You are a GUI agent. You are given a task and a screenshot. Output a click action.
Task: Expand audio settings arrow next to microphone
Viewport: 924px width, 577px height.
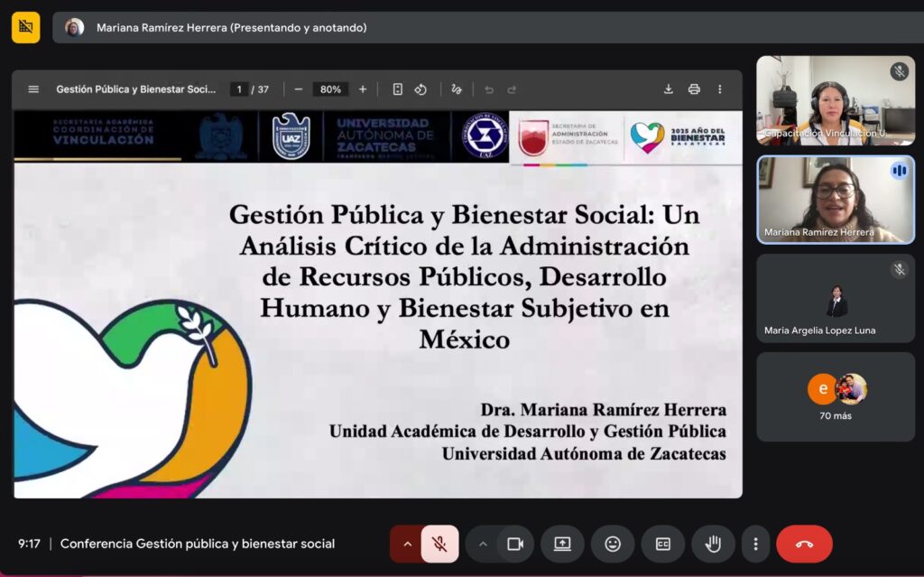[x=407, y=544]
